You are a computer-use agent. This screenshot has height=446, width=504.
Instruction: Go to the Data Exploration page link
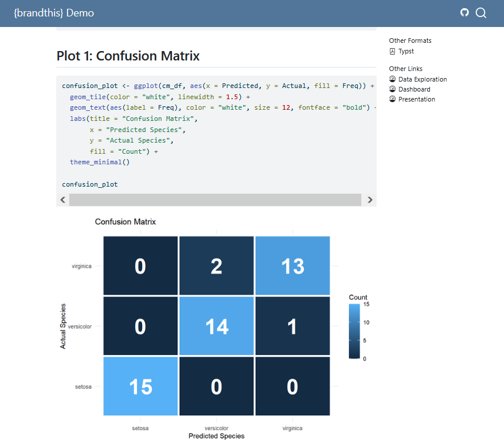(x=422, y=79)
